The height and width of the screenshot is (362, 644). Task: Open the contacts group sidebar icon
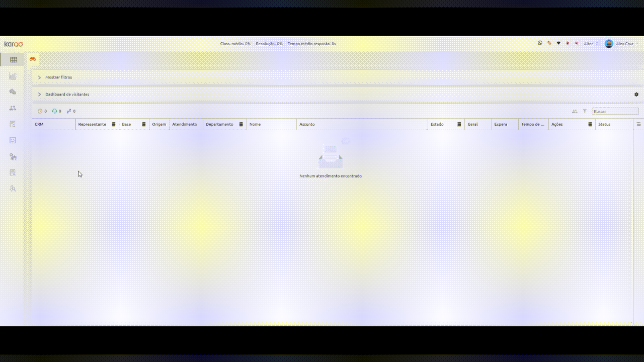pos(13,108)
